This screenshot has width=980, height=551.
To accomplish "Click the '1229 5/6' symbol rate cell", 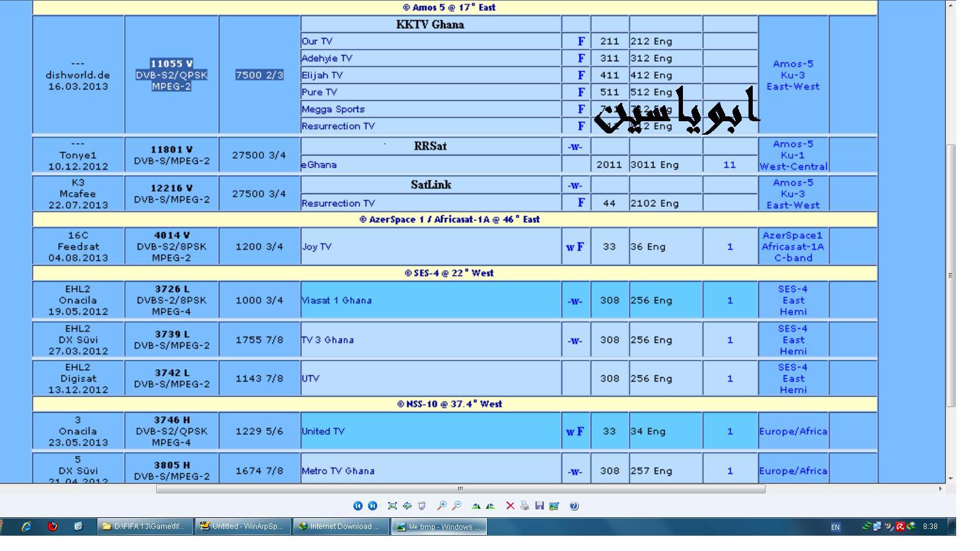I will pyautogui.click(x=260, y=431).
